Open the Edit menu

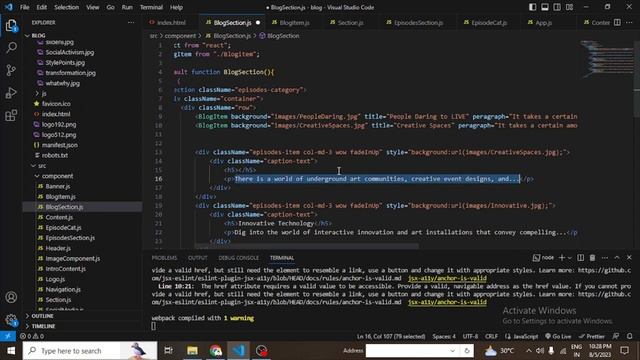pyautogui.click(x=42, y=7)
